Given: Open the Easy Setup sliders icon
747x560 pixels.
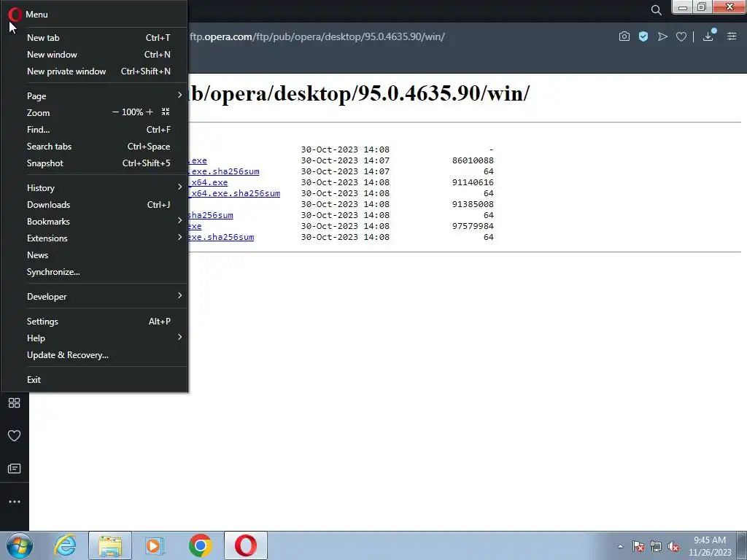Looking at the screenshot, I should click(x=732, y=36).
